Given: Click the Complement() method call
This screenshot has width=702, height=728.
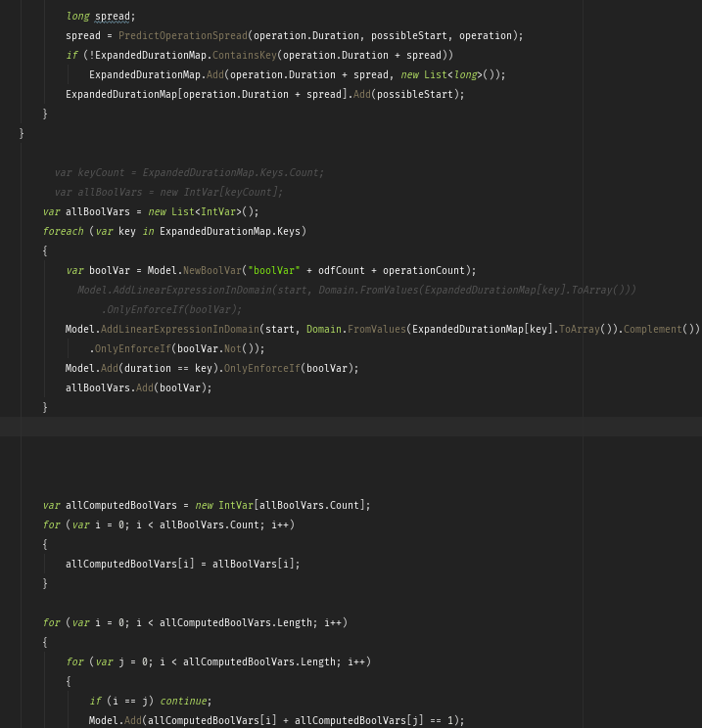Looking at the screenshot, I should pyautogui.click(x=661, y=329).
